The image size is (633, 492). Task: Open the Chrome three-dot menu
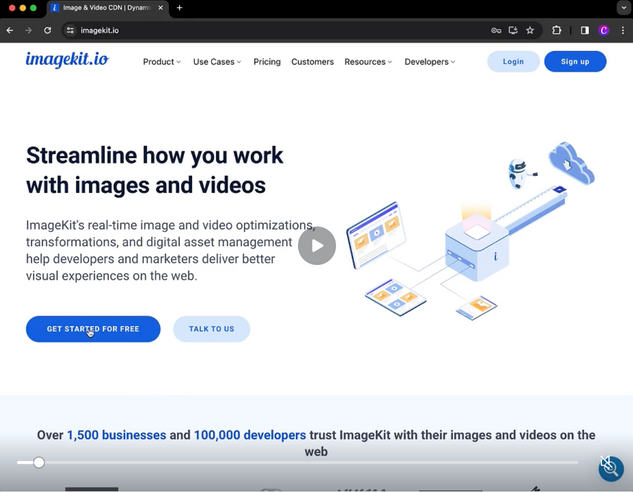click(x=623, y=31)
